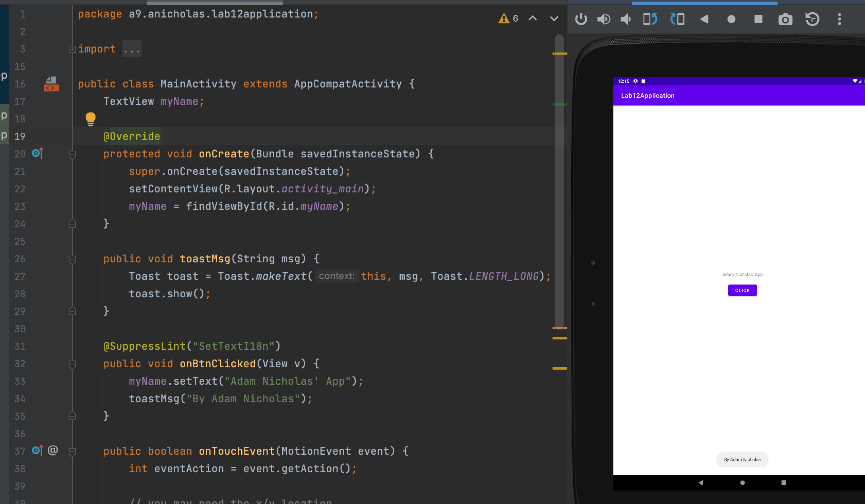The height and width of the screenshot is (504, 865).
Task: Click the yellow lightbulb quick-fix icon
Action: click(x=91, y=119)
